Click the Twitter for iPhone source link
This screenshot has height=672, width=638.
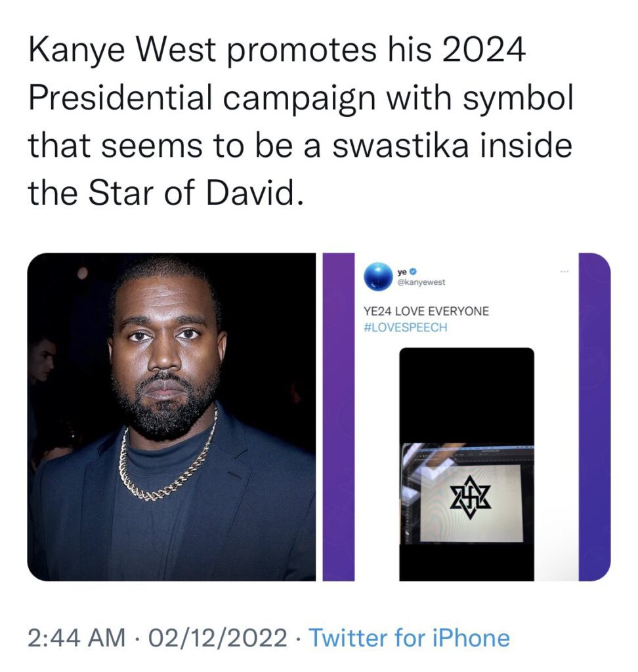click(x=409, y=638)
